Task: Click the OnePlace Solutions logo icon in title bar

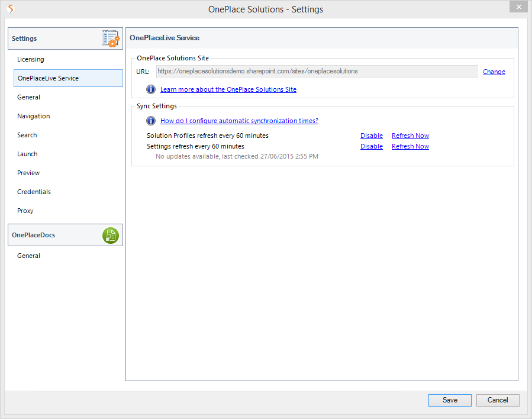Action: tap(11, 9)
